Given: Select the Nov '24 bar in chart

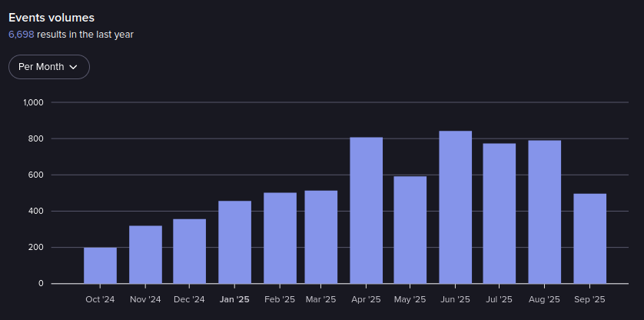Looking at the screenshot, I should tap(145, 255).
